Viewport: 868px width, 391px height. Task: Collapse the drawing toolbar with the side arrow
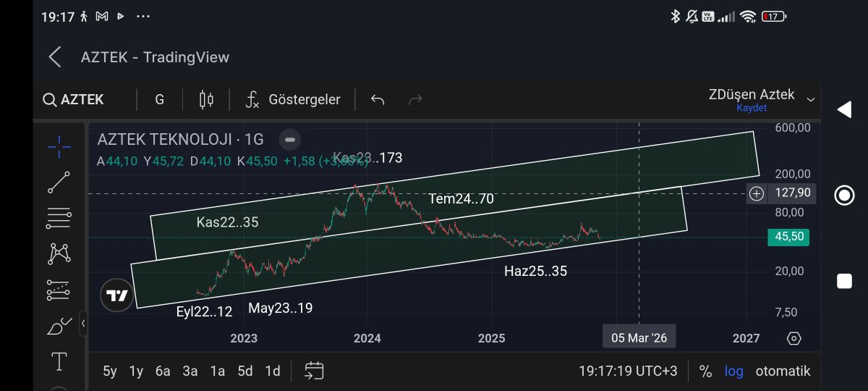pyautogui.click(x=83, y=323)
